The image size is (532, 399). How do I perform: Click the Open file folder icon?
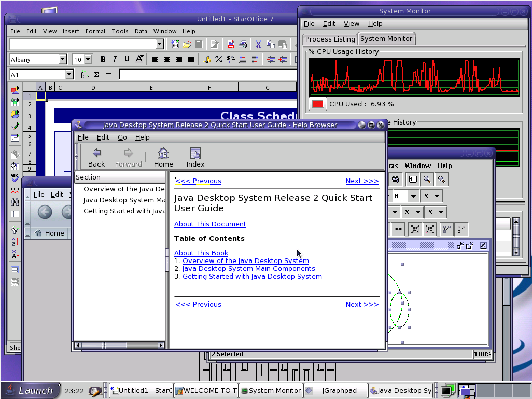[187, 44]
